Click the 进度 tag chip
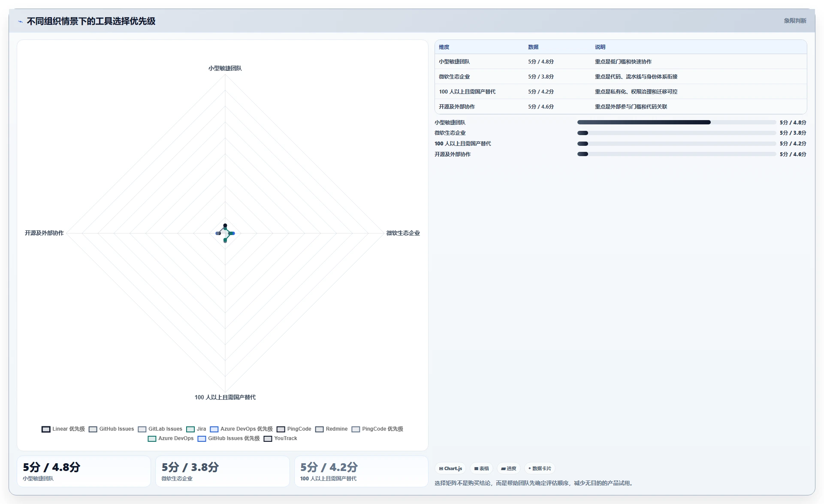 (x=508, y=468)
